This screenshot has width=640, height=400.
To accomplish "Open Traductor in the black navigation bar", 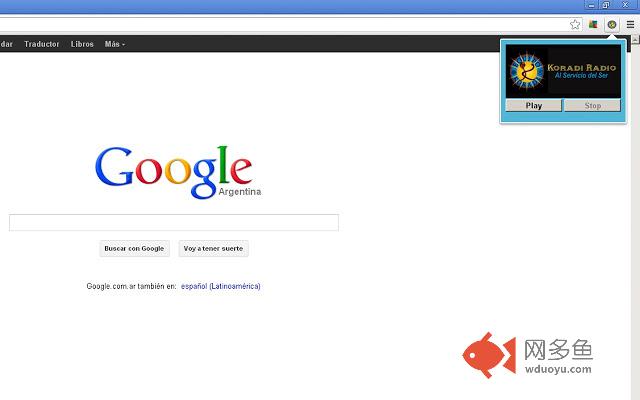I will tap(42, 44).
